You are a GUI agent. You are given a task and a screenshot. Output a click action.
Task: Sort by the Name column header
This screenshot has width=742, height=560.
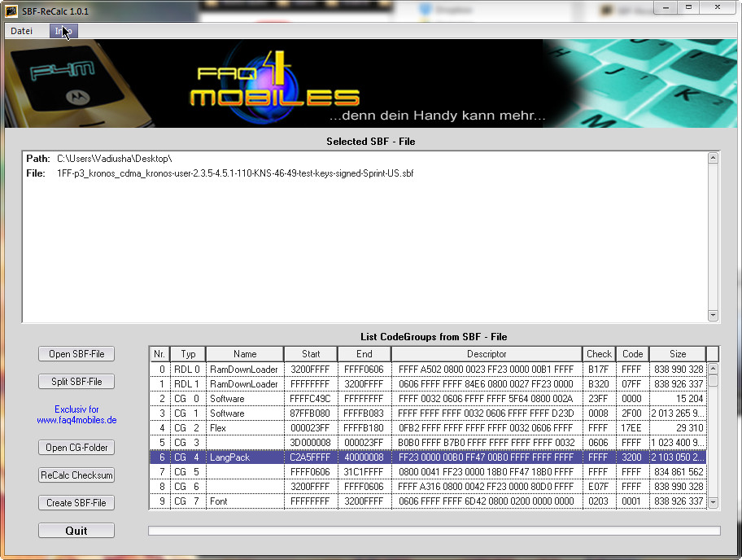245,354
